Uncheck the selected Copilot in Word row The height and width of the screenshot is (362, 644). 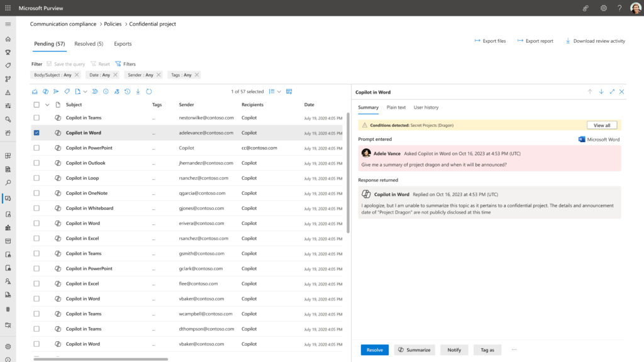36,133
